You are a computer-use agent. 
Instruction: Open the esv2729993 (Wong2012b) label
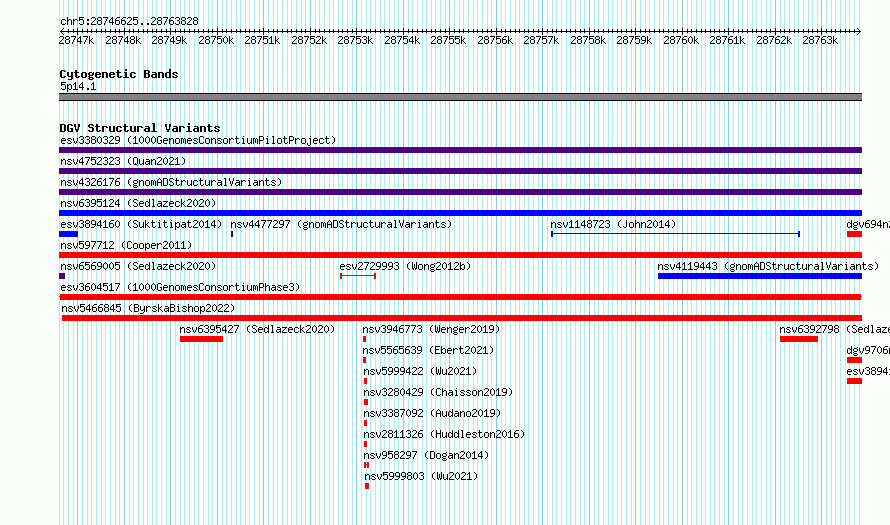405,266
